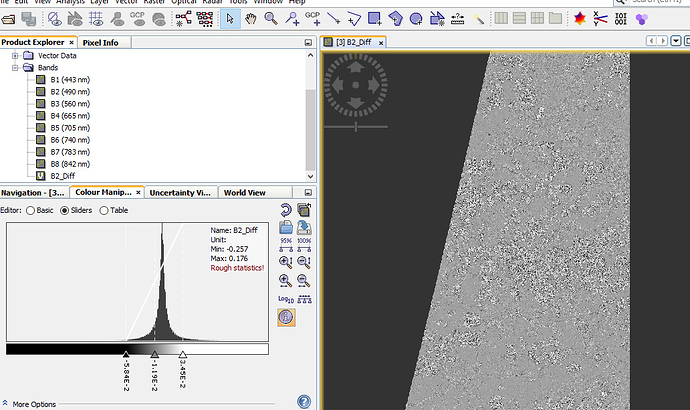Switch to the Navigation tab
This screenshot has width=690, height=410.
[33, 193]
